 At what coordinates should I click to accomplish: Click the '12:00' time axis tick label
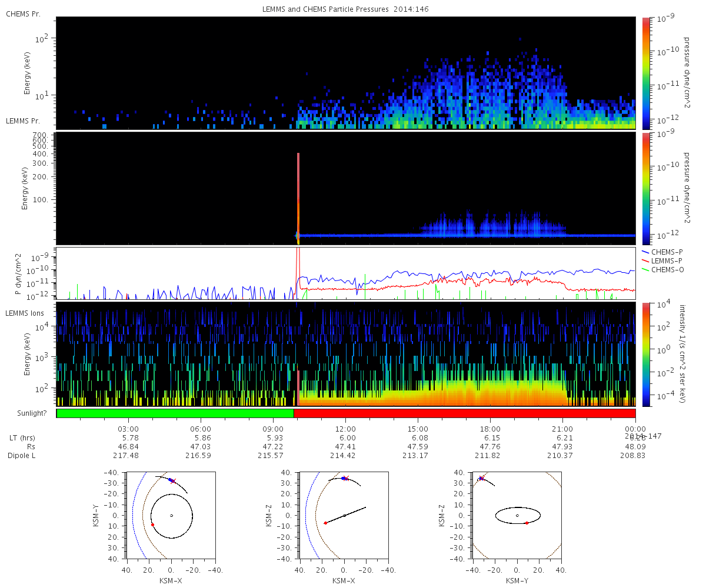pyautogui.click(x=345, y=429)
